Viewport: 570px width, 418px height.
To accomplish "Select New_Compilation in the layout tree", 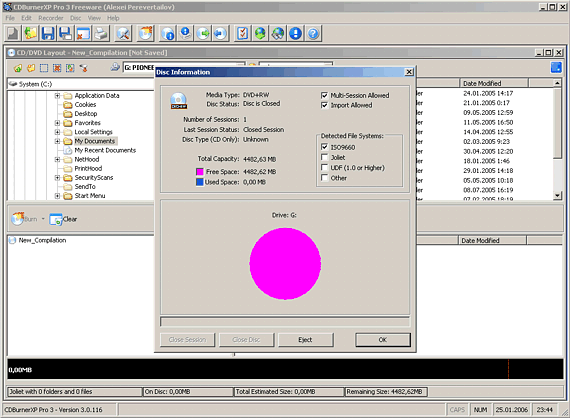I will [x=42, y=240].
